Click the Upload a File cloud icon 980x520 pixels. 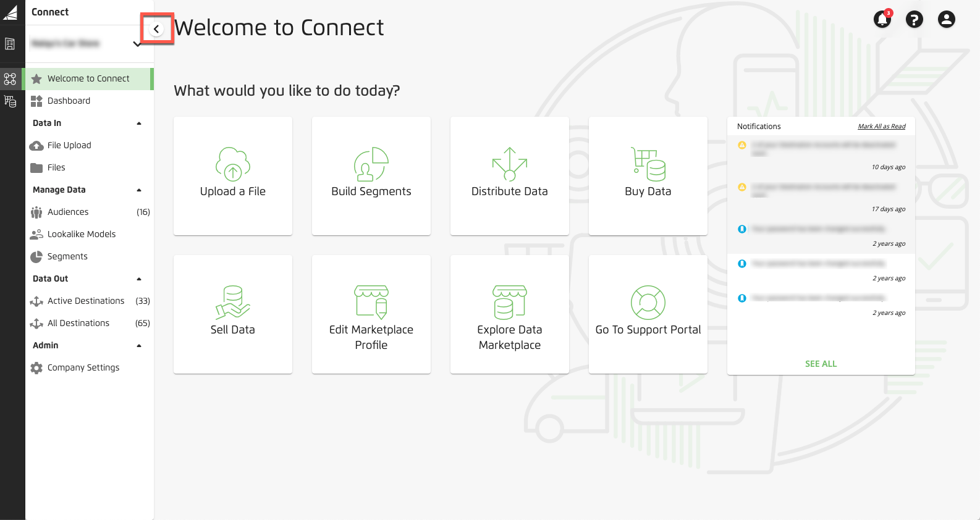(x=232, y=164)
